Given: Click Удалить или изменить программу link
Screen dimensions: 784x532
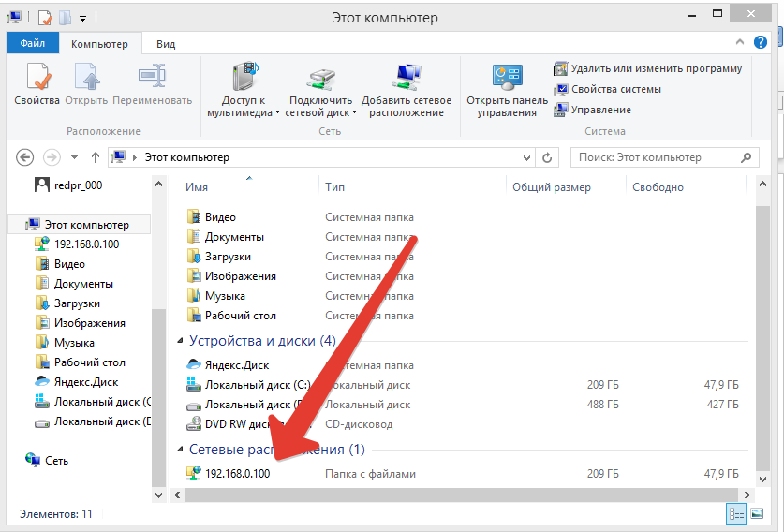Looking at the screenshot, I should pyautogui.click(x=656, y=68).
